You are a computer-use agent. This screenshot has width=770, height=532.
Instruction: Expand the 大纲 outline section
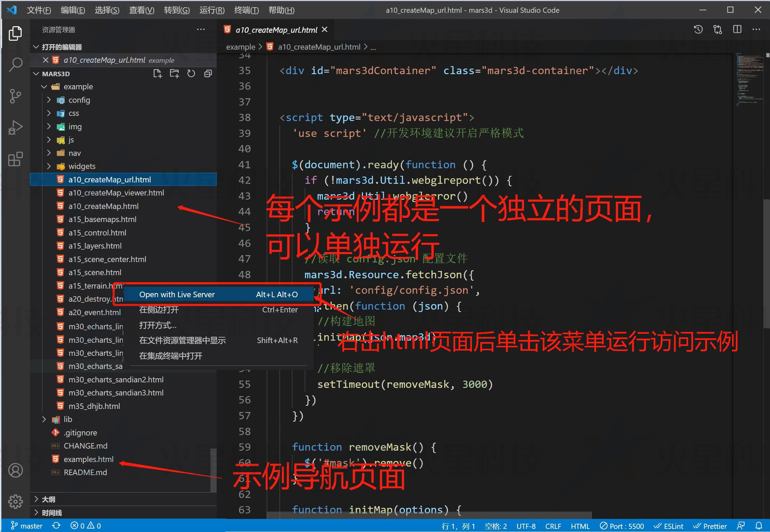click(48, 499)
